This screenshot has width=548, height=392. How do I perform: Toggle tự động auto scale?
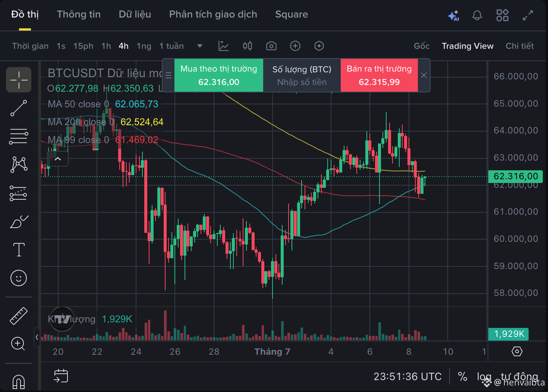point(519,376)
